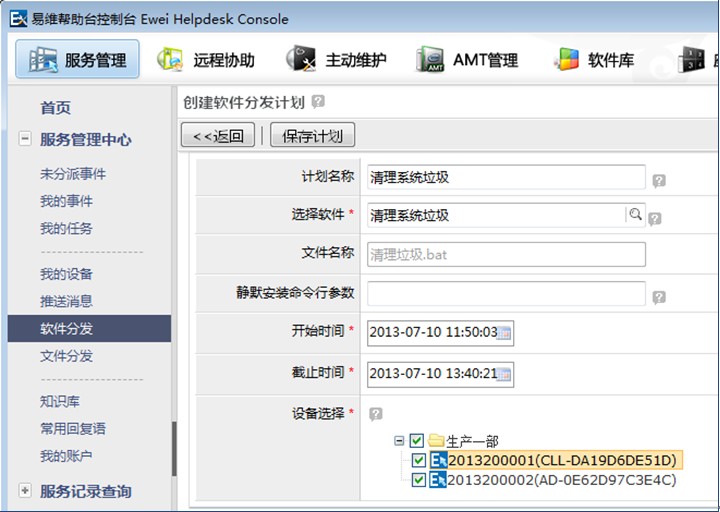Collapse the 生产一部 tree node

click(x=399, y=440)
